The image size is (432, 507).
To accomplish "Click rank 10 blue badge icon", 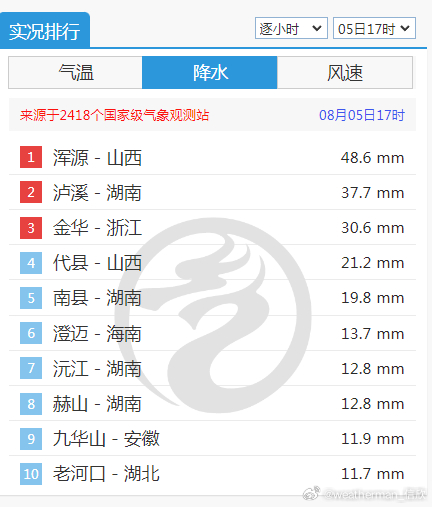I will (31, 474).
